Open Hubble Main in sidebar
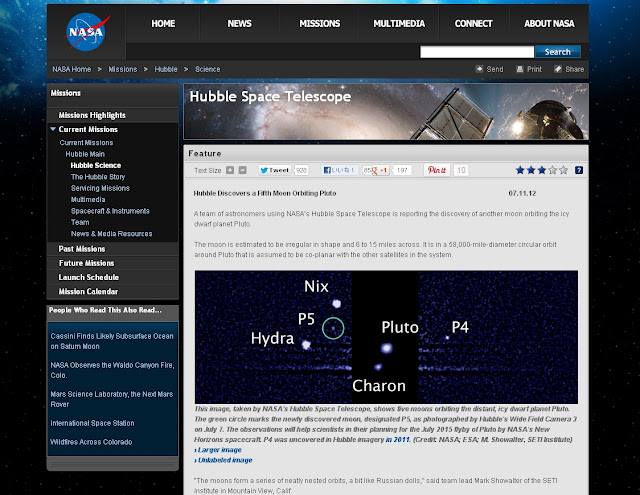Image resolution: width=640 pixels, height=495 pixels. (85, 154)
